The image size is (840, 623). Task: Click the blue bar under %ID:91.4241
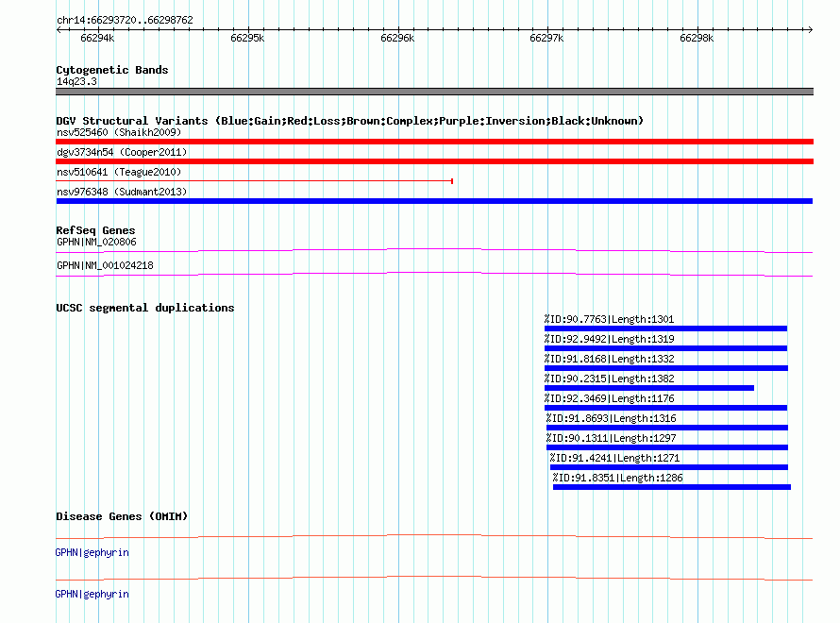(669, 467)
